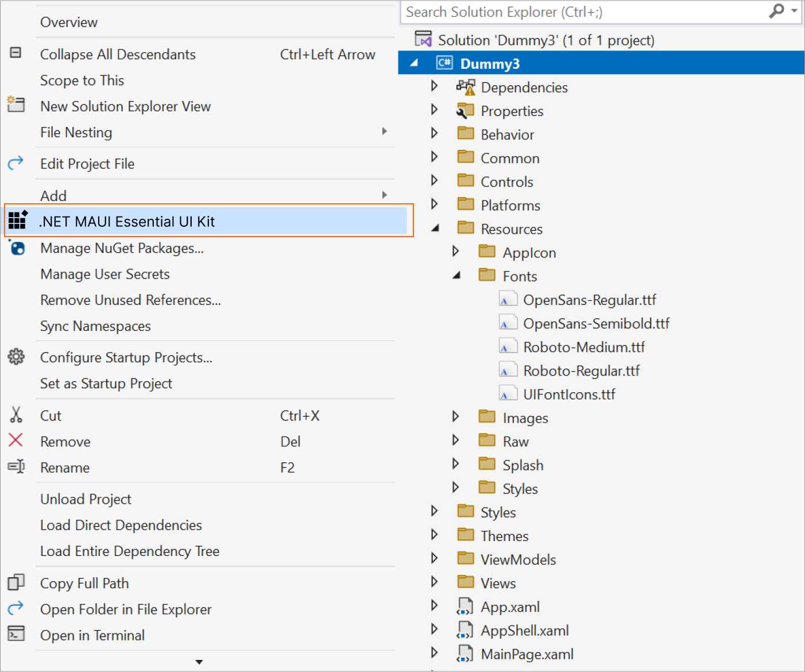Collapse the Resources folder

click(435, 228)
